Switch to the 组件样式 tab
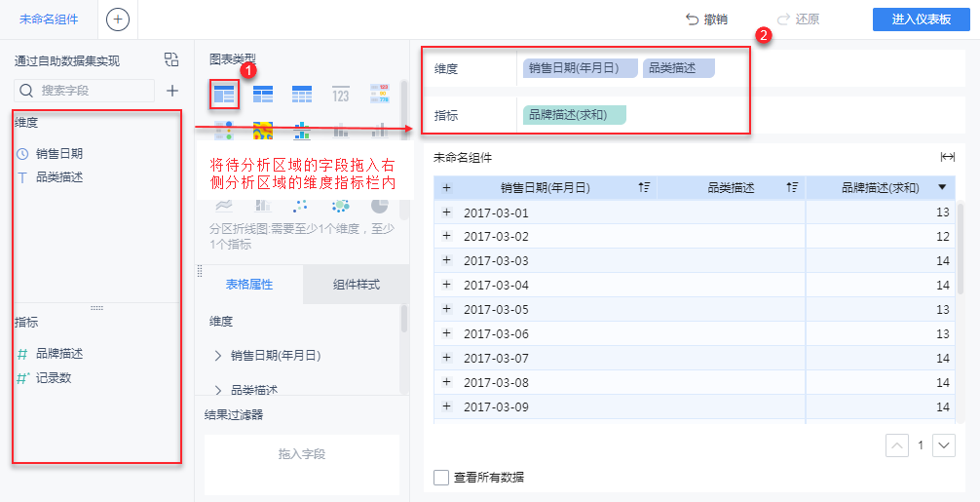The image size is (980, 502). (356, 285)
